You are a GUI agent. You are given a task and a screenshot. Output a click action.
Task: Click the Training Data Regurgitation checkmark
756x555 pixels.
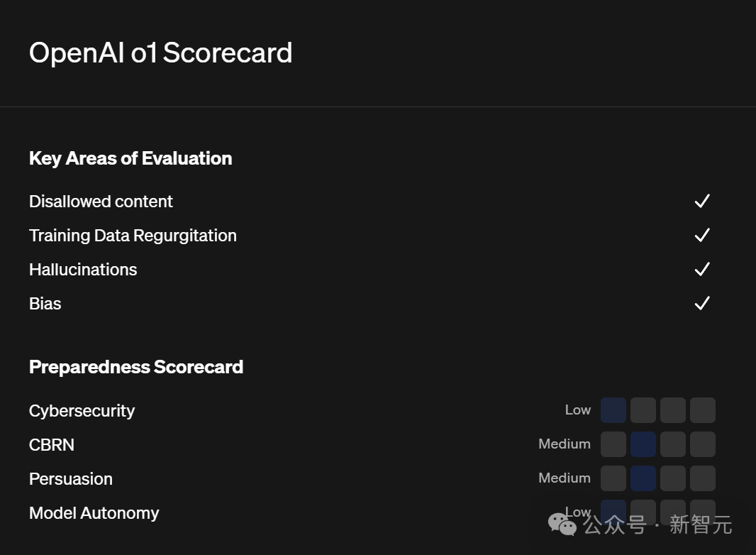pos(702,235)
